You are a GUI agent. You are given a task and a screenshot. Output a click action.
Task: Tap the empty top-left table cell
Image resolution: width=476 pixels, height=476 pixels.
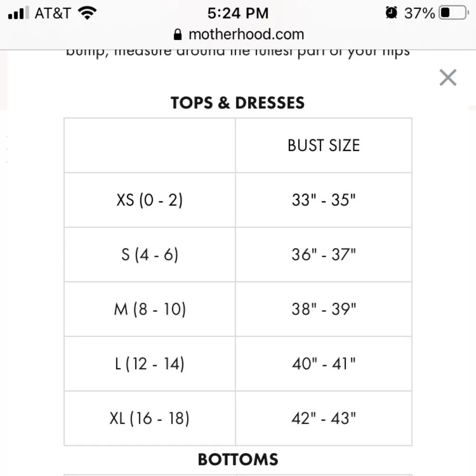point(149,145)
